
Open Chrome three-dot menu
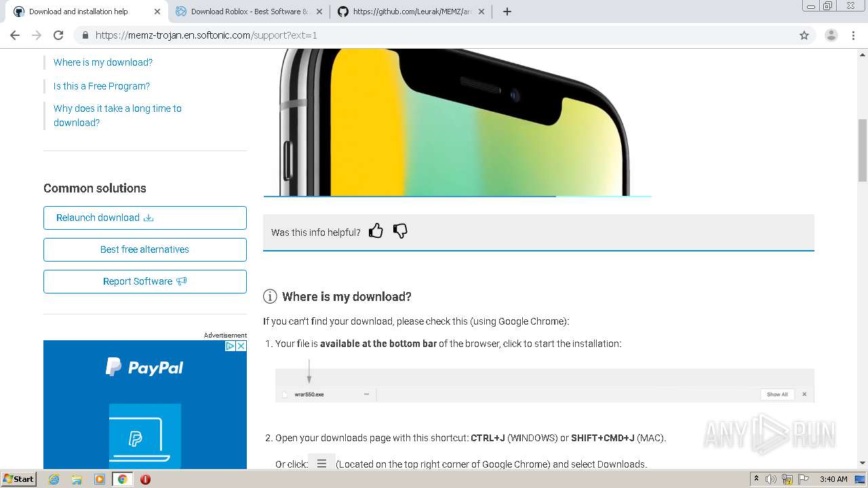[854, 35]
